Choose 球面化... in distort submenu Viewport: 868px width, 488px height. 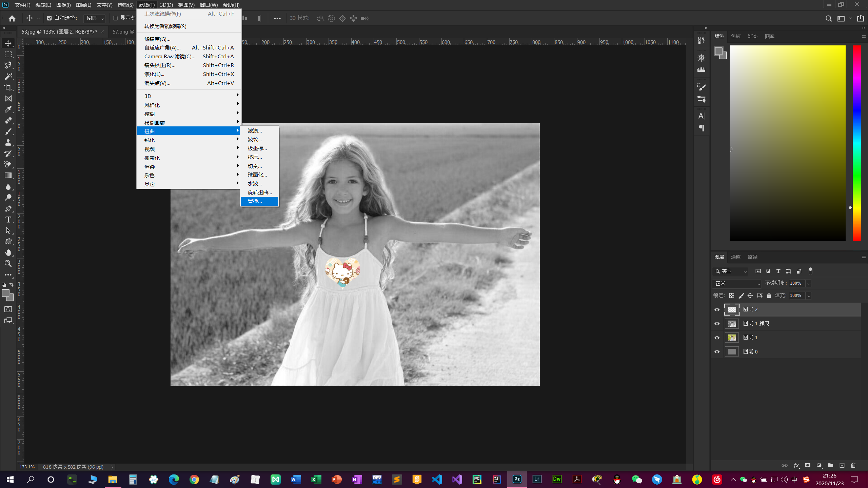259,175
